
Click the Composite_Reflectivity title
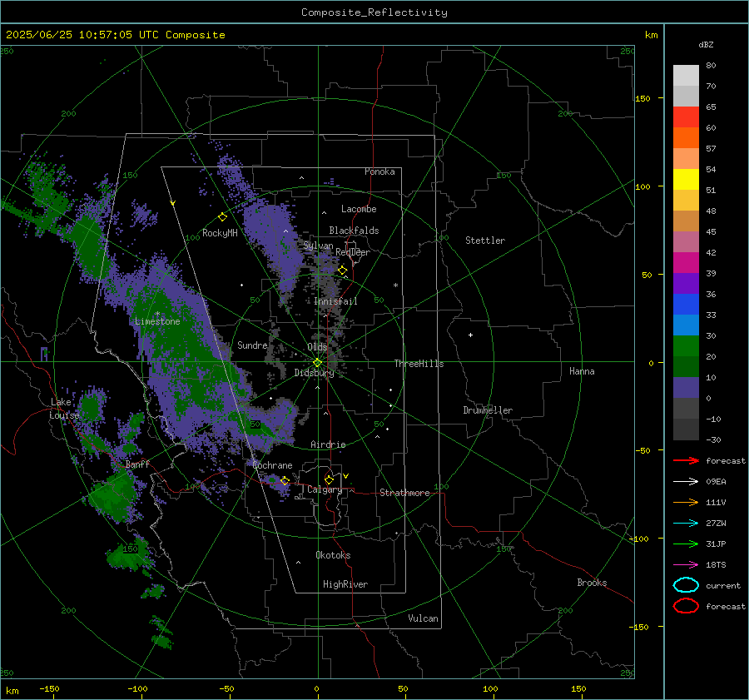[x=374, y=12]
